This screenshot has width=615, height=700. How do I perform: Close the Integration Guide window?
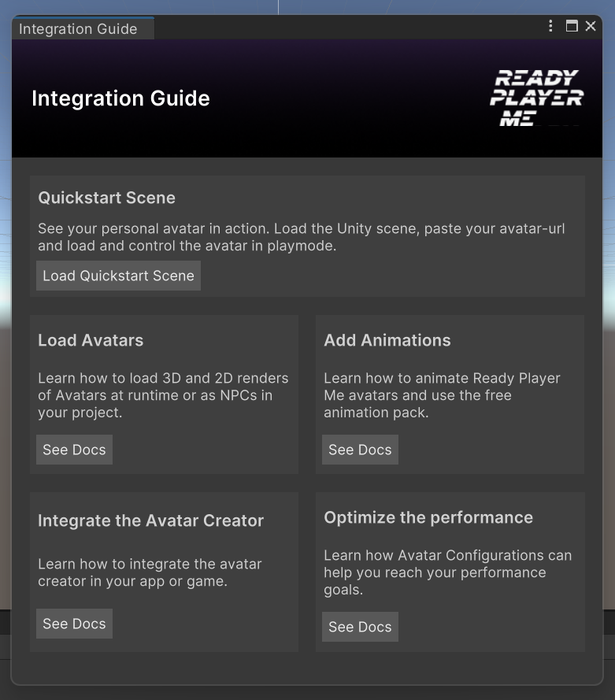coord(590,25)
